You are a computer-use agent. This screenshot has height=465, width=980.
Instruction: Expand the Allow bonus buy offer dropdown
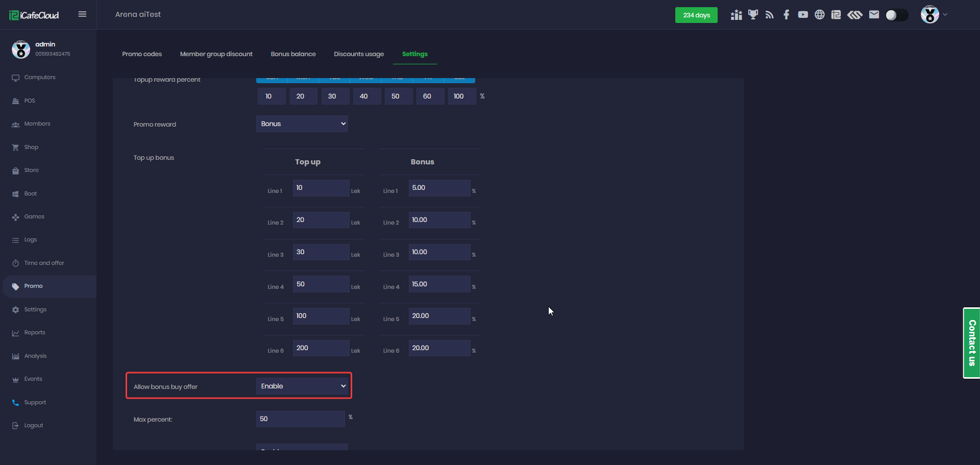click(302, 386)
